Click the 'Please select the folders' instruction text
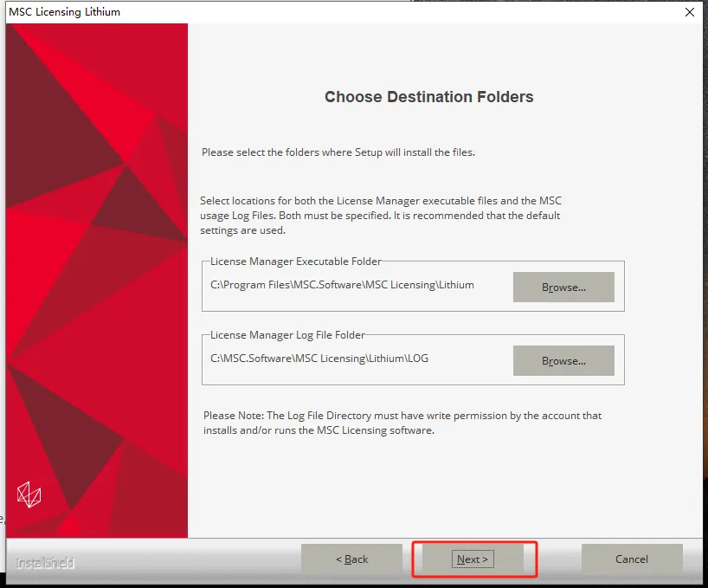This screenshot has width=708, height=588. click(x=338, y=152)
